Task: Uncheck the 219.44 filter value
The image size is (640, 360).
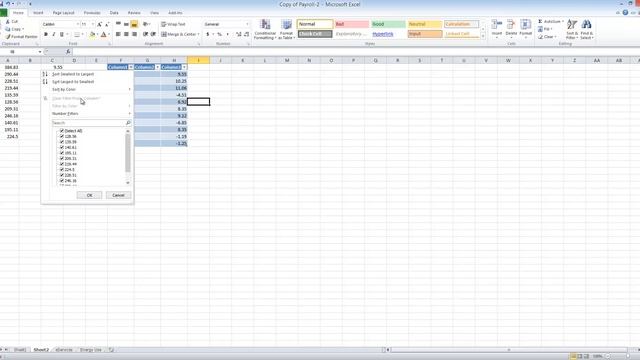Action: [62, 164]
